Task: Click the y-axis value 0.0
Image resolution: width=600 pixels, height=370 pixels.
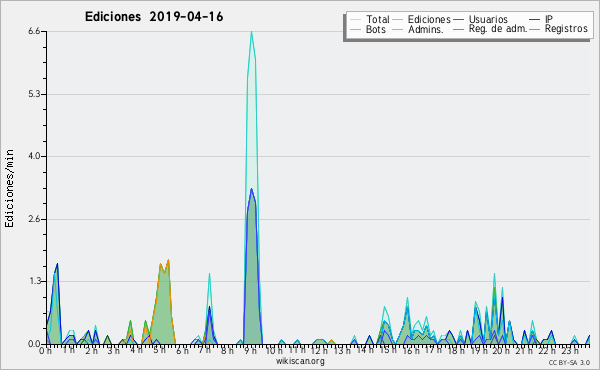Action: (x=34, y=344)
